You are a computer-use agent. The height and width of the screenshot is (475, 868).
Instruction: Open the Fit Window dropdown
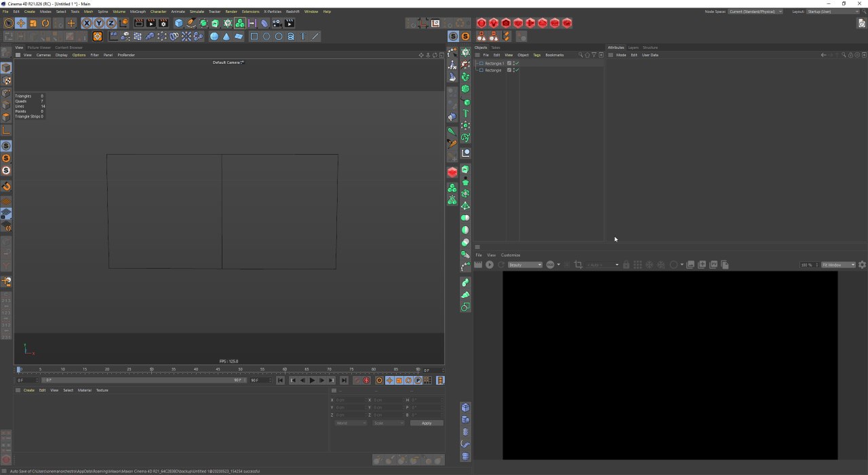click(838, 265)
